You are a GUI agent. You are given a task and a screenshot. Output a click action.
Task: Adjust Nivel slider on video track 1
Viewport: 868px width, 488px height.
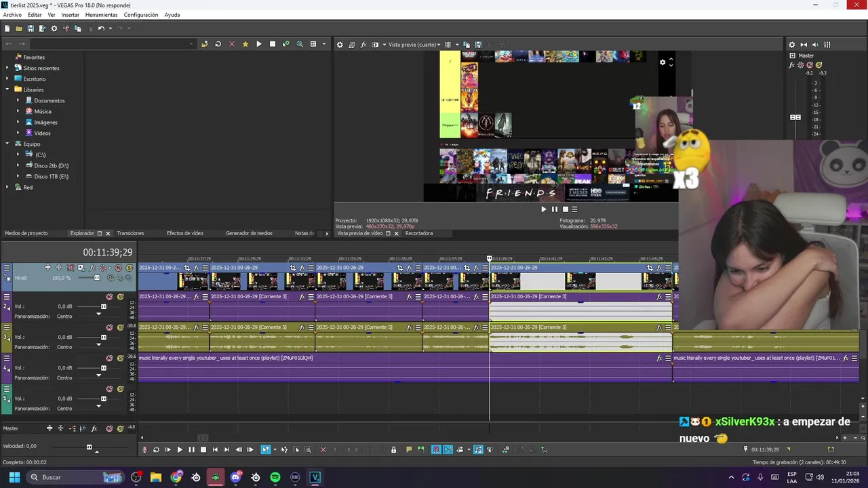(x=96, y=278)
